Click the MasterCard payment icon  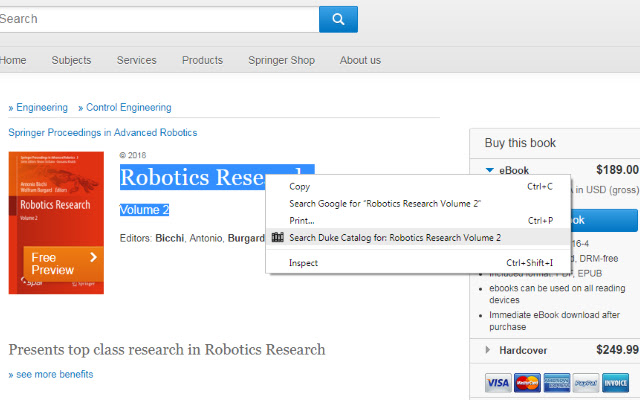pos(527,382)
